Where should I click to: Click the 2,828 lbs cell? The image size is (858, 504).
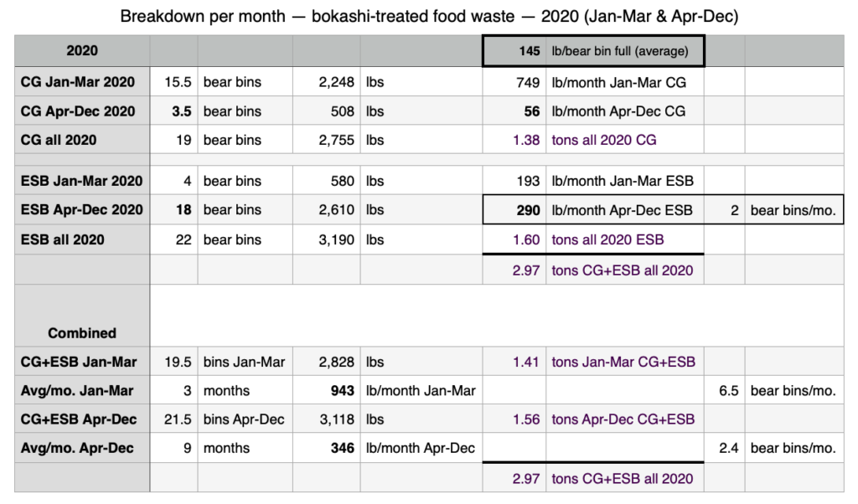click(327, 362)
